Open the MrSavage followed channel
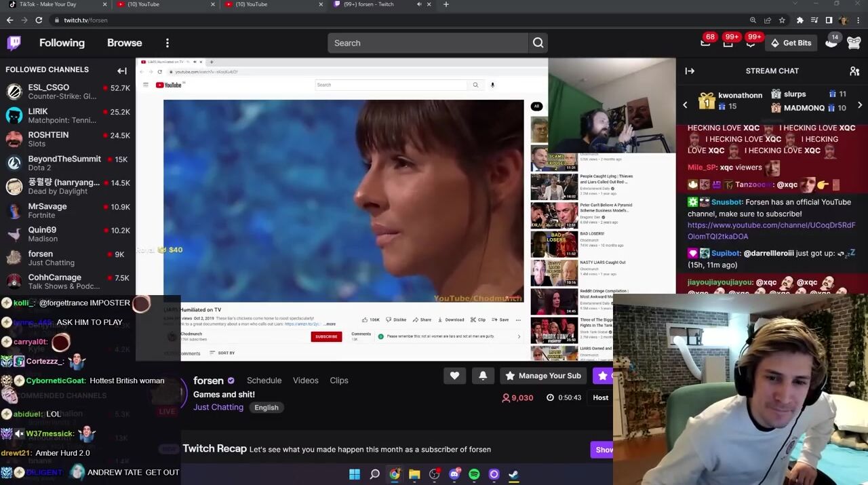The height and width of the screenshot is (485, 868). click(x=68, y=210)
